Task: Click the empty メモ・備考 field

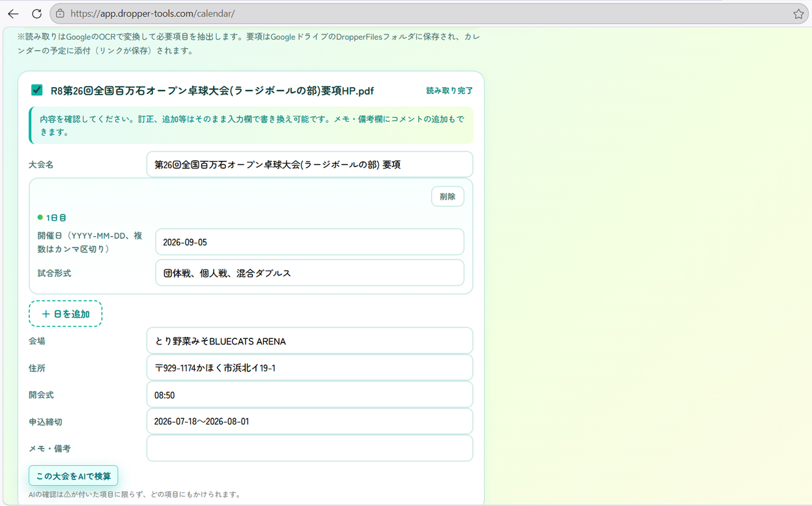Action: 309,448
